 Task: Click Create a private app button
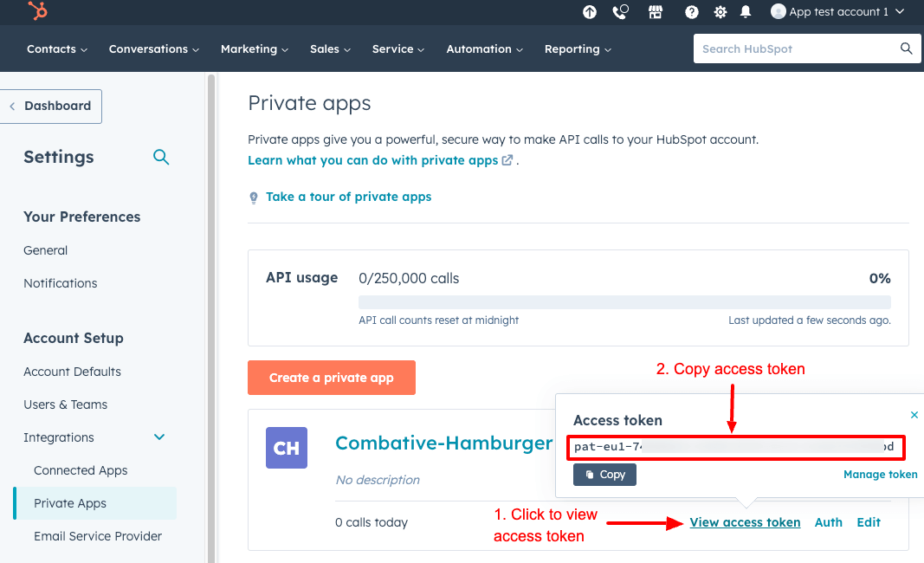(331, 378)
